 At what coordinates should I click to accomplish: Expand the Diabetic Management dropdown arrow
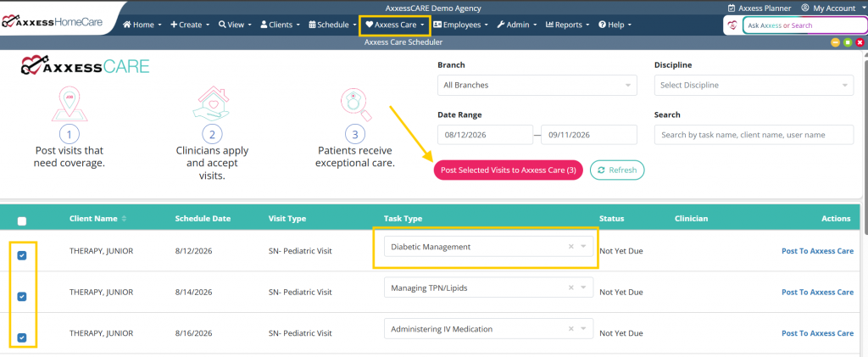(x=583, y=247)
